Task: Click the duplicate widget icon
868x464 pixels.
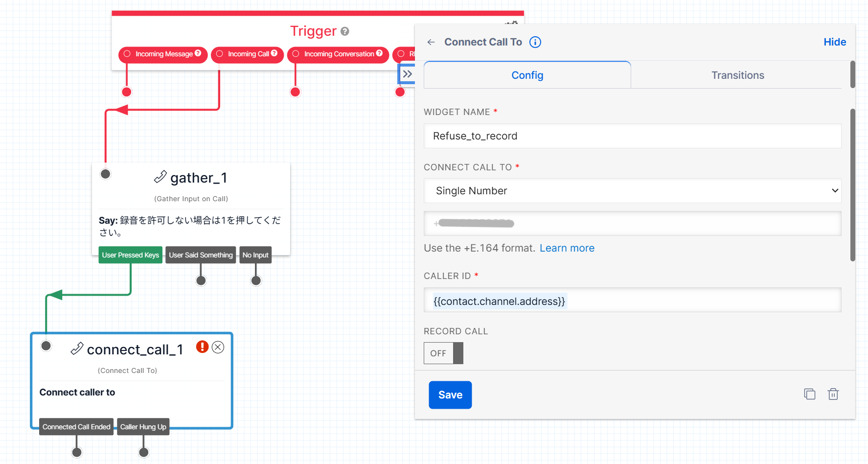Action: [x=810, y=394]
